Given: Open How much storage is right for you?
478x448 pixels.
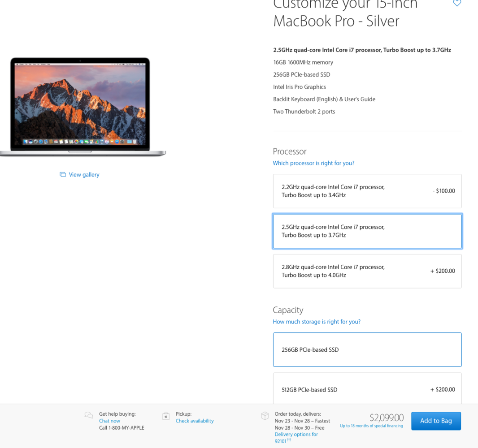Looking at the screenshot, I should point(316,322).
